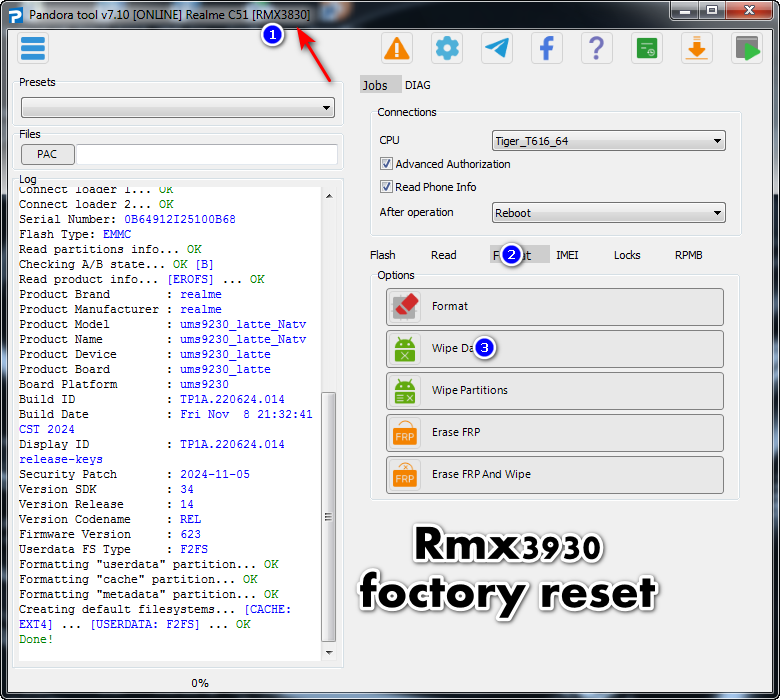Click the android icon beside Wipe Partitions
This screenshot has height=700, width=780.
pyautogui.click(x=405, y=391)
